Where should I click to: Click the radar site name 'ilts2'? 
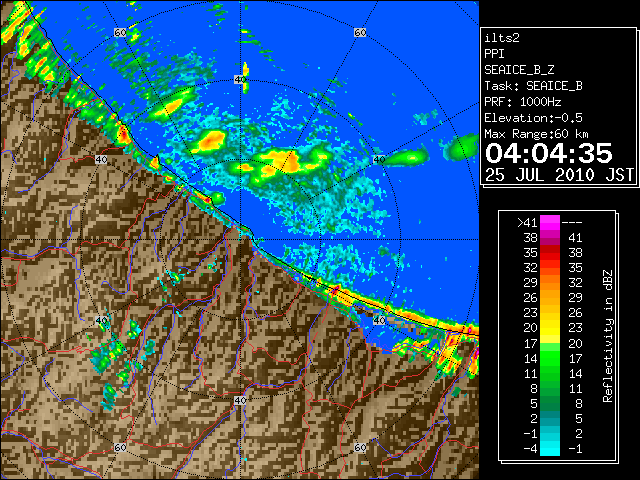[502, 38]
